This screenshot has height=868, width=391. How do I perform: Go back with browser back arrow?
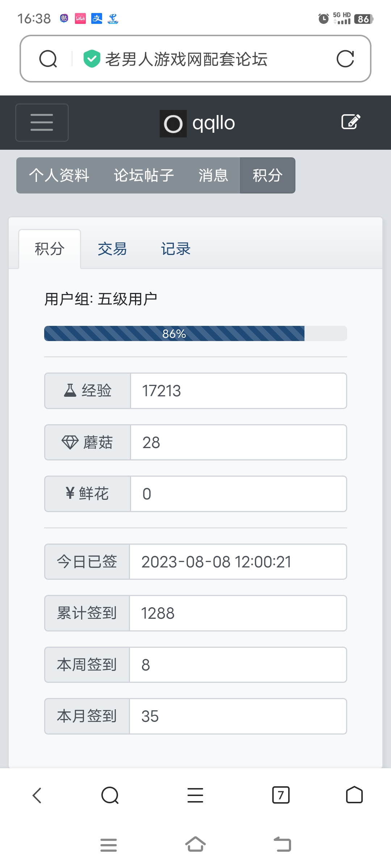(37, 795)
